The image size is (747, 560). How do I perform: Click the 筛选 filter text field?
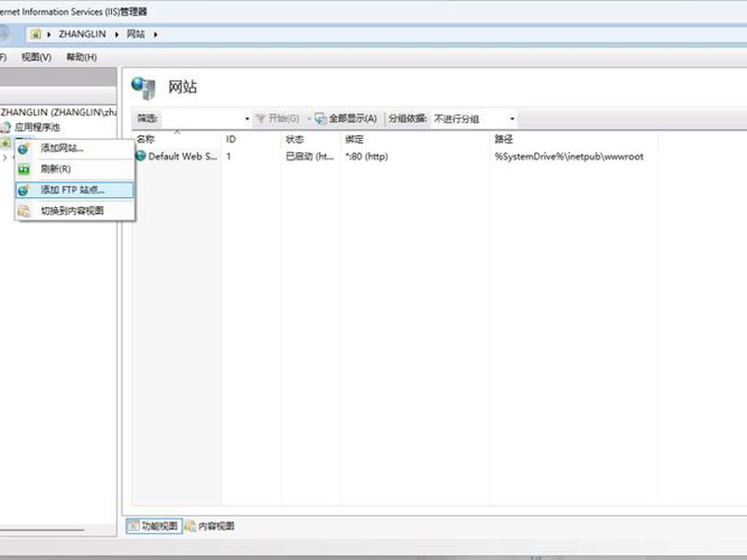(201, 119)
